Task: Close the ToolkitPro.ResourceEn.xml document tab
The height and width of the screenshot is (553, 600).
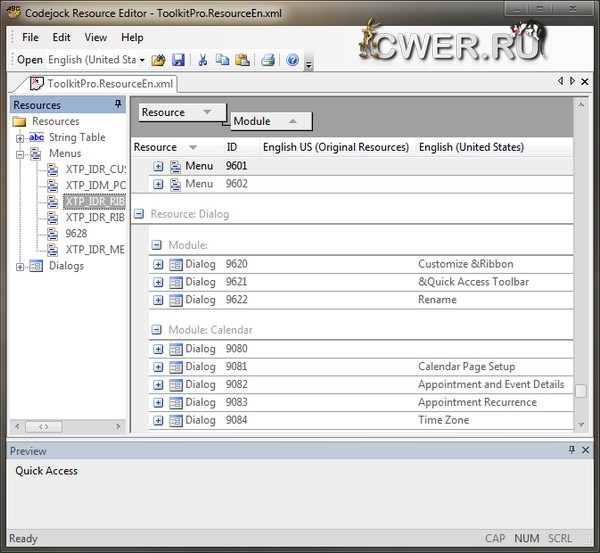Action: point(585,81)
